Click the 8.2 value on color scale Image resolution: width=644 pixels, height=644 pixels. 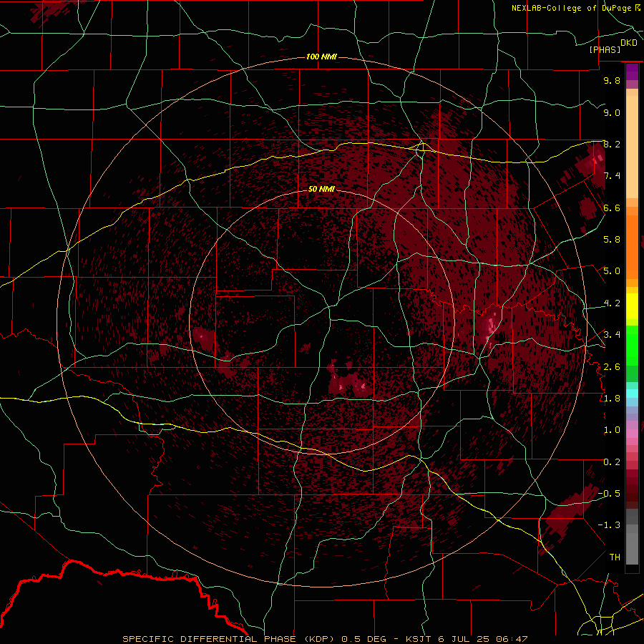pos(612,144)
